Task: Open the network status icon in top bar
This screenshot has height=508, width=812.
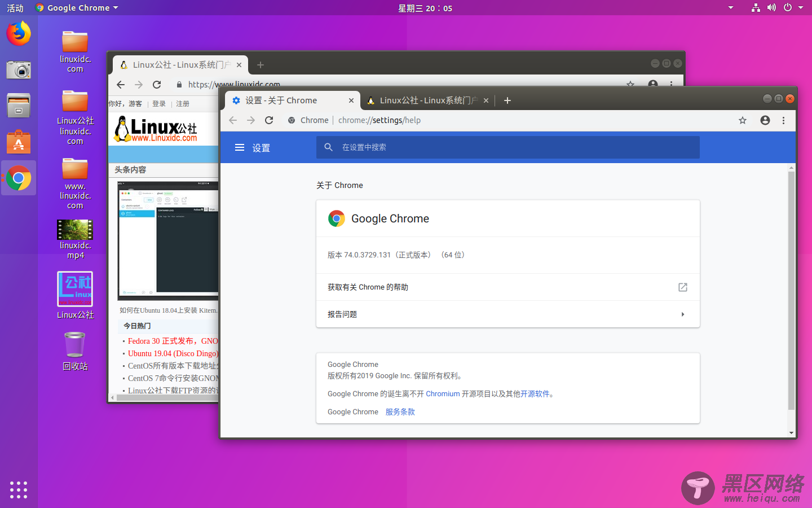Action: 756,8
